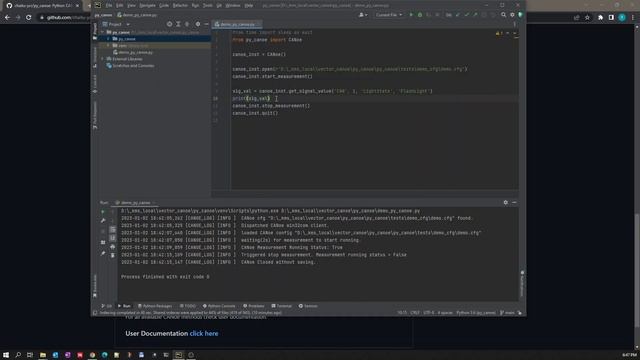Click the trash icon to clear Run output
The width and height of the screenshot is (640, 360).
pyautogui.click(x=113, y=255)
